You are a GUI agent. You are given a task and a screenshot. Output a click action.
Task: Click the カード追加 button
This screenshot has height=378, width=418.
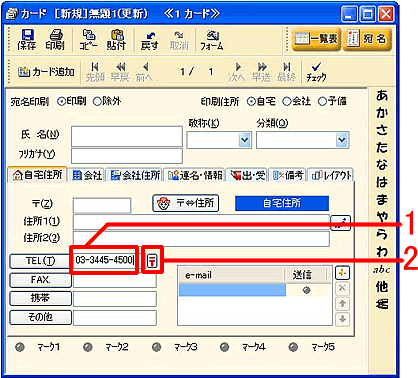pyautogui.click(x=46, y=72)
